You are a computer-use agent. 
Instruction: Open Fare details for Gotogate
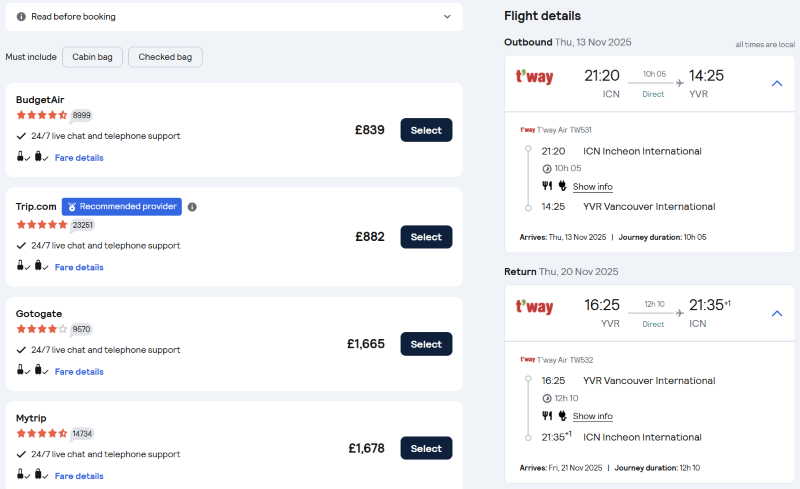79,372
